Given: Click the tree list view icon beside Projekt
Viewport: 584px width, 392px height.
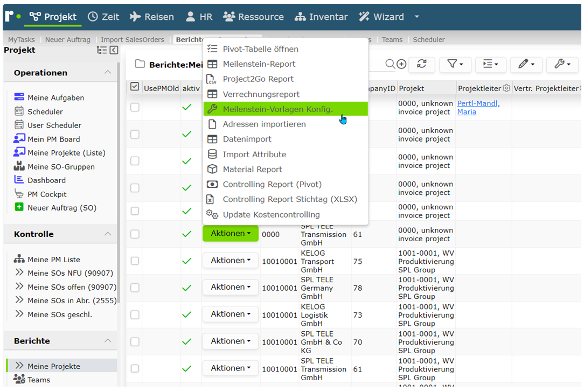Looking at the screenshot, I should coord(102,50).
